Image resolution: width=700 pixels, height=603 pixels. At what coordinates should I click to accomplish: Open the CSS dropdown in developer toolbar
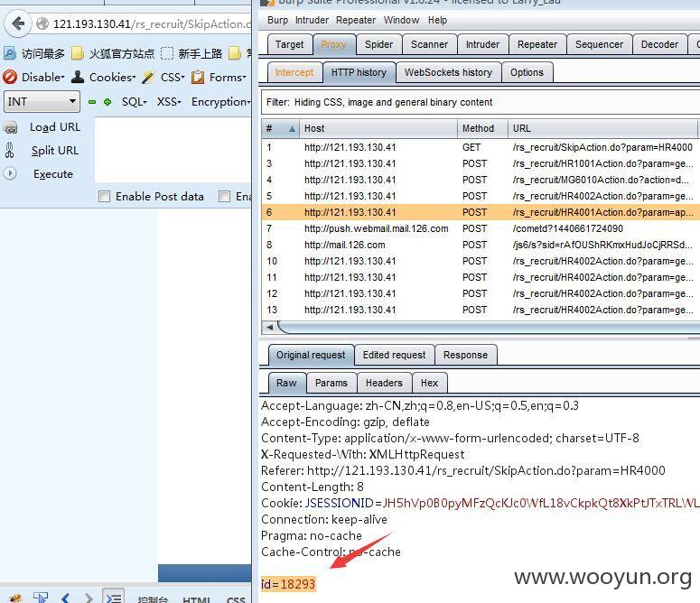163,77
